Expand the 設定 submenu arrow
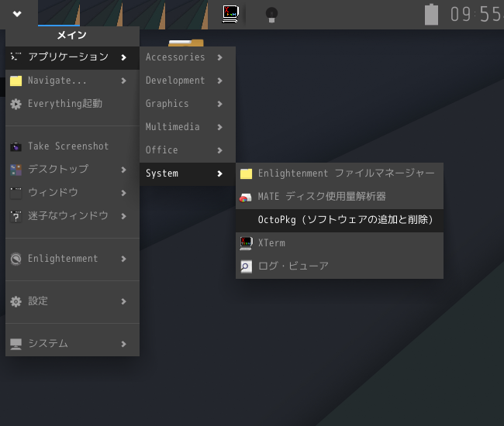 tap(124, 301)
